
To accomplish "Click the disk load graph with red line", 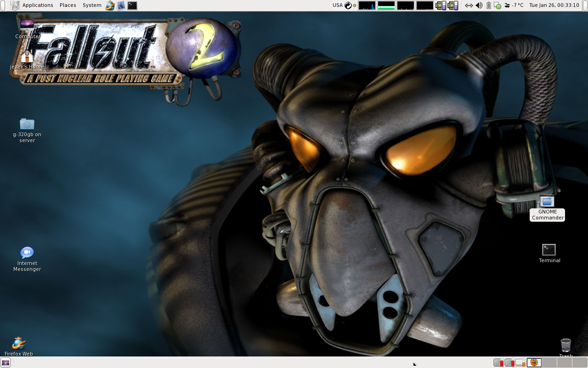I will click(x=425, y=6).
